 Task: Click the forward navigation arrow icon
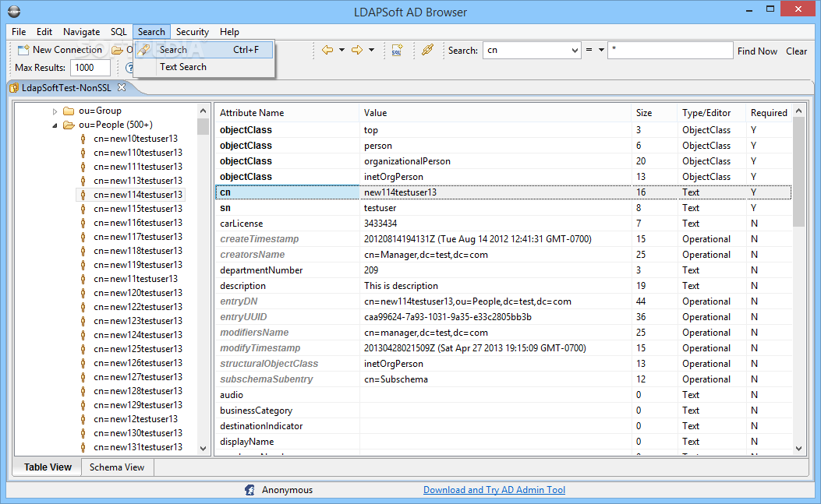(x=357, y=50)
